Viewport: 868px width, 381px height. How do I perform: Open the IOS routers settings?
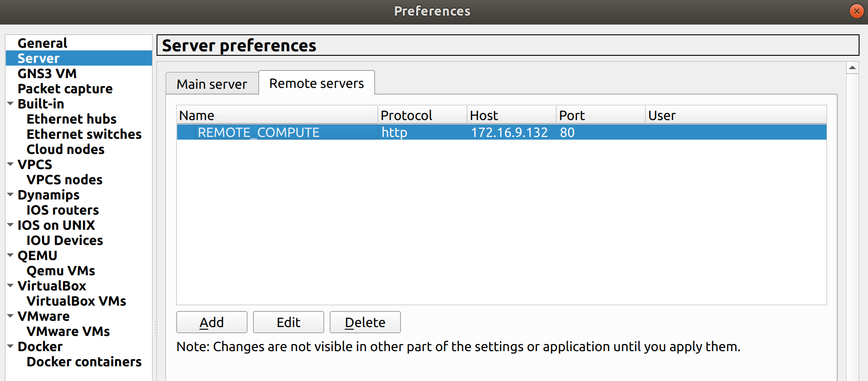62,210
